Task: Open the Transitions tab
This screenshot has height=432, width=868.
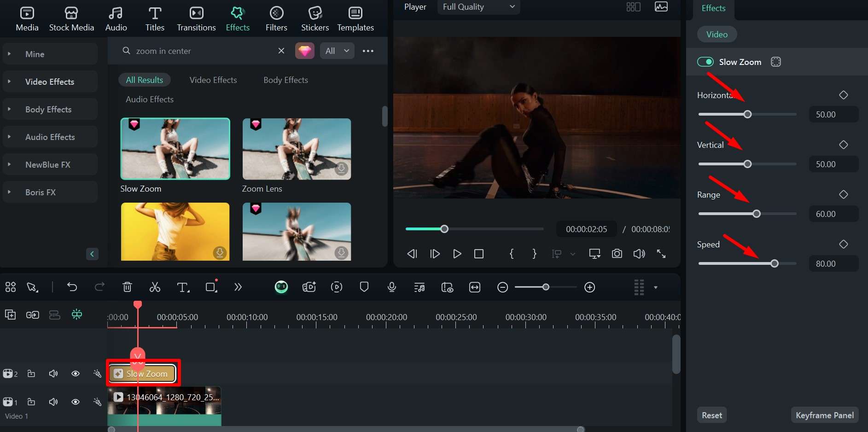Action: tap(196, 19)
